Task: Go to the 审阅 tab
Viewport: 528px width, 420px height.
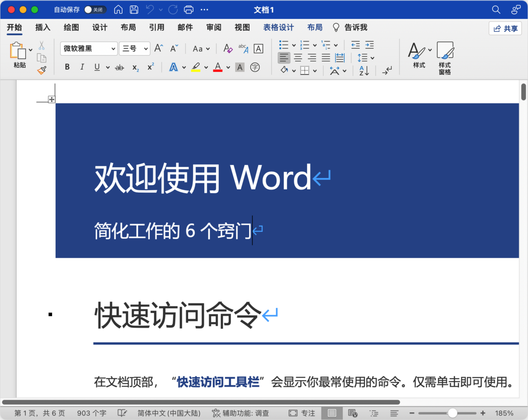Action: pyautogui.click(x=214, y=27)
